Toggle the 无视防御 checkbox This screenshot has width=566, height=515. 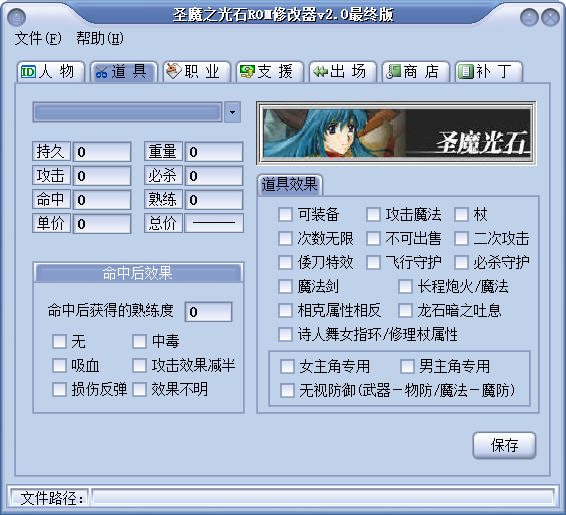[x=287, y=390]
